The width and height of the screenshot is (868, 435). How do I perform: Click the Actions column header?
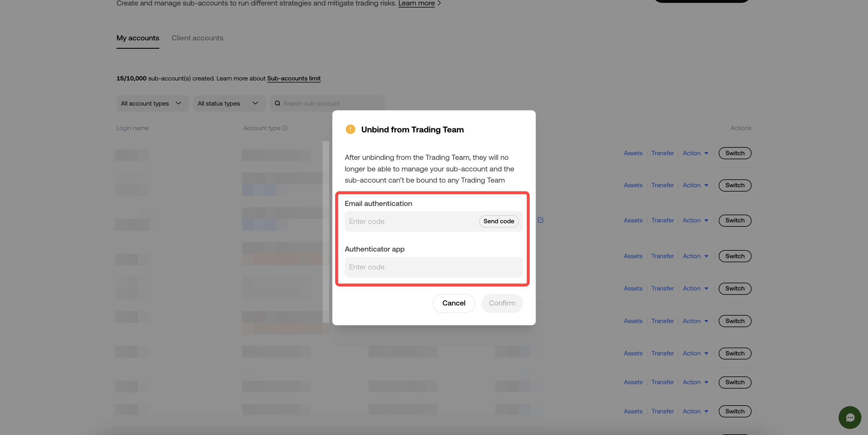tap(741, 128)
